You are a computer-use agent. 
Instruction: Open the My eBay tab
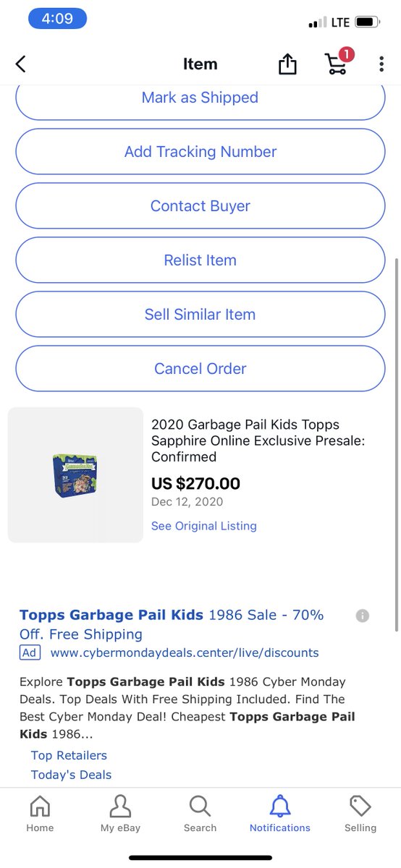120,814
